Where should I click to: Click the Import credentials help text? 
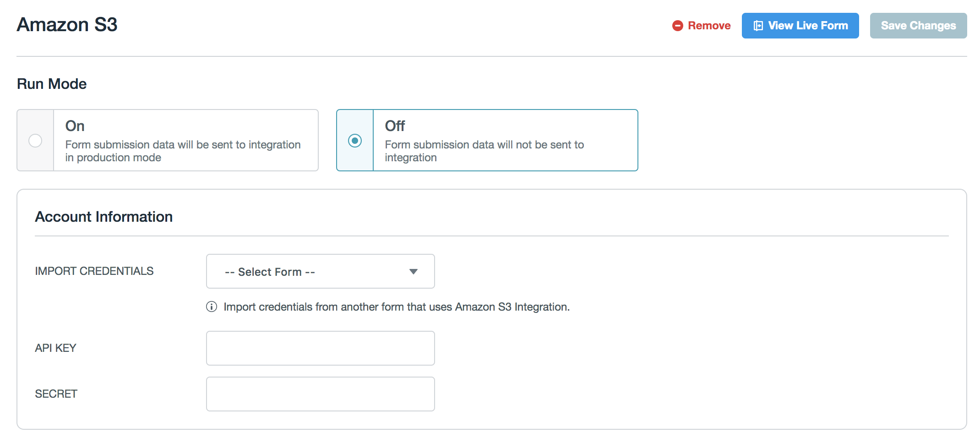coord(396,307)
